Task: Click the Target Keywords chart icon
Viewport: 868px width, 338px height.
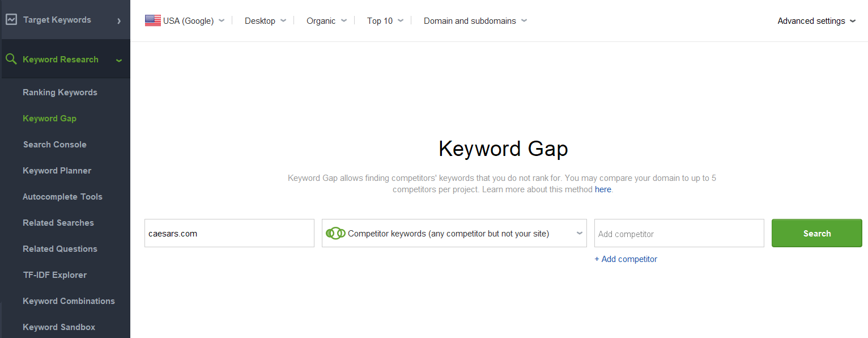Action: (11, 20)
